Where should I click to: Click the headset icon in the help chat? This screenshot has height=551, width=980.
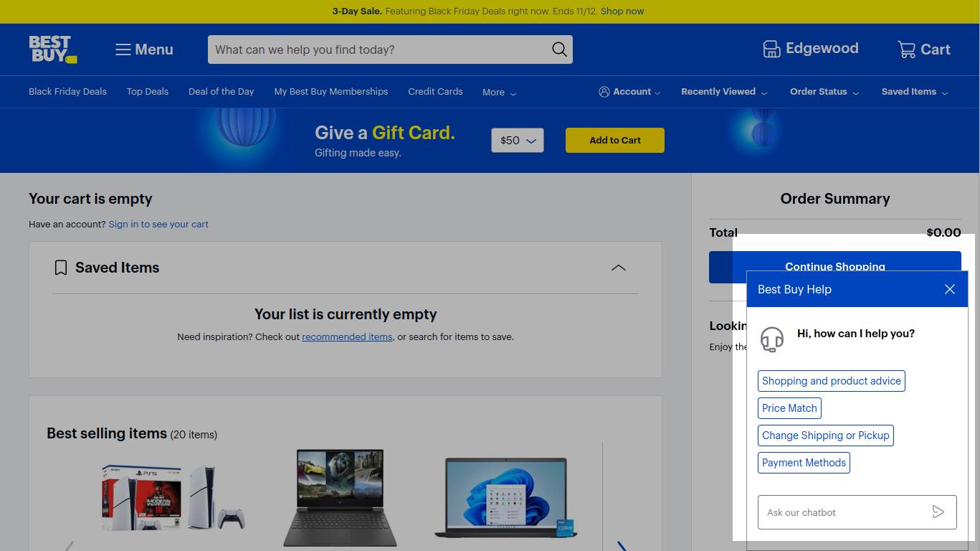[x=772, y=339]
